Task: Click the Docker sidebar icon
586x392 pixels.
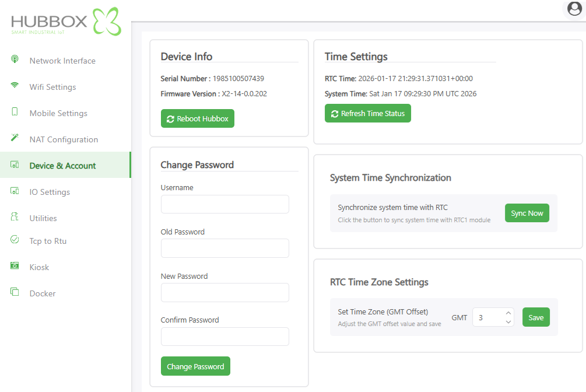Action: click(15, 292)
